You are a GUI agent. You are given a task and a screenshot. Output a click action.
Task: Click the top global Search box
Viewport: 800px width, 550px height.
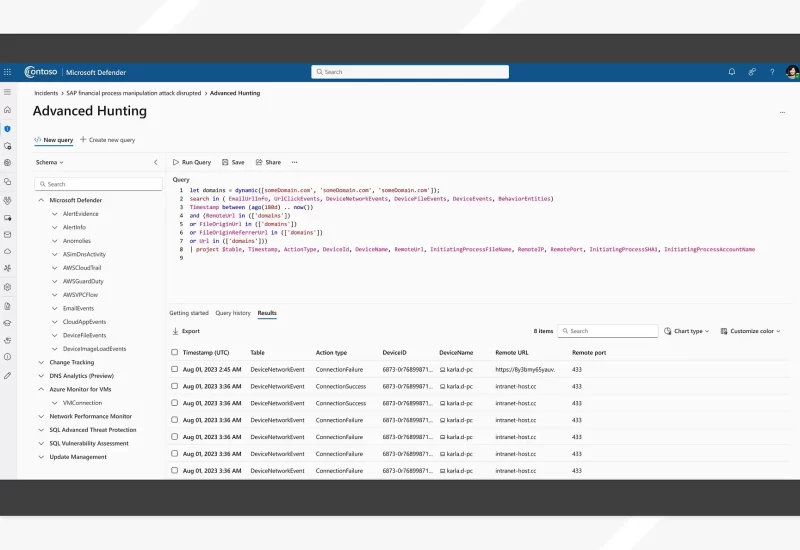click(410, 72)
